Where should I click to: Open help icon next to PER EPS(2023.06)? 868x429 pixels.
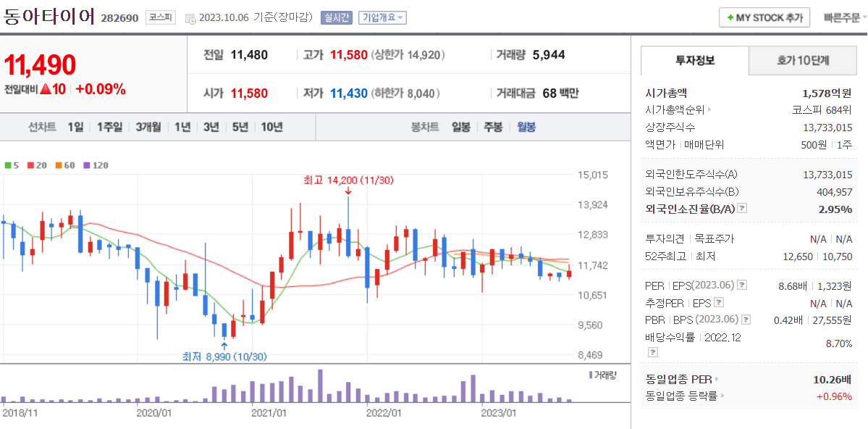point(742,286)
